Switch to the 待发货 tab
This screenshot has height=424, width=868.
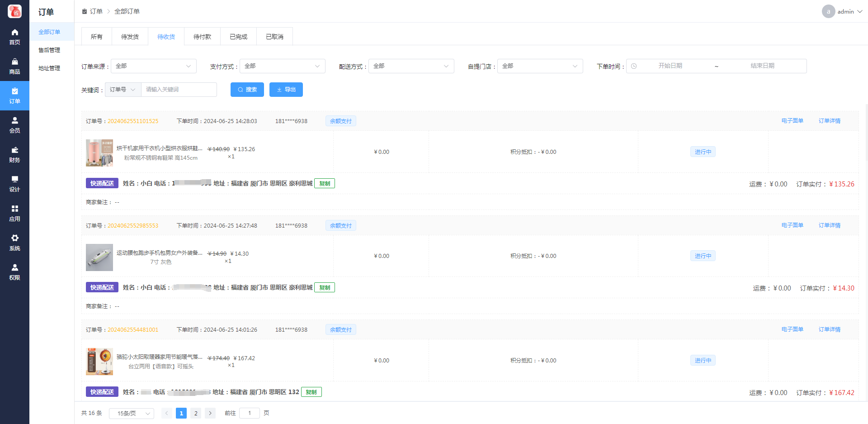[x=130, y=37]
